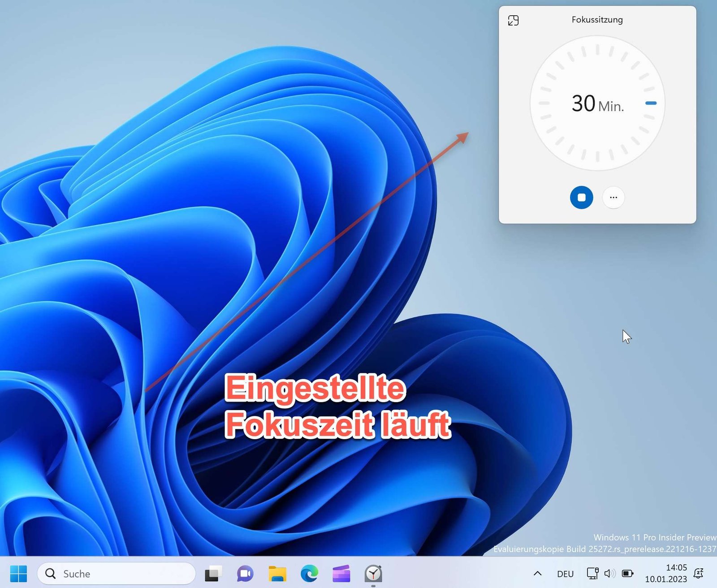Screen dimensions: 717x588
Task: Open Clipchamp from the taskbar
Action: coord(341,574)
